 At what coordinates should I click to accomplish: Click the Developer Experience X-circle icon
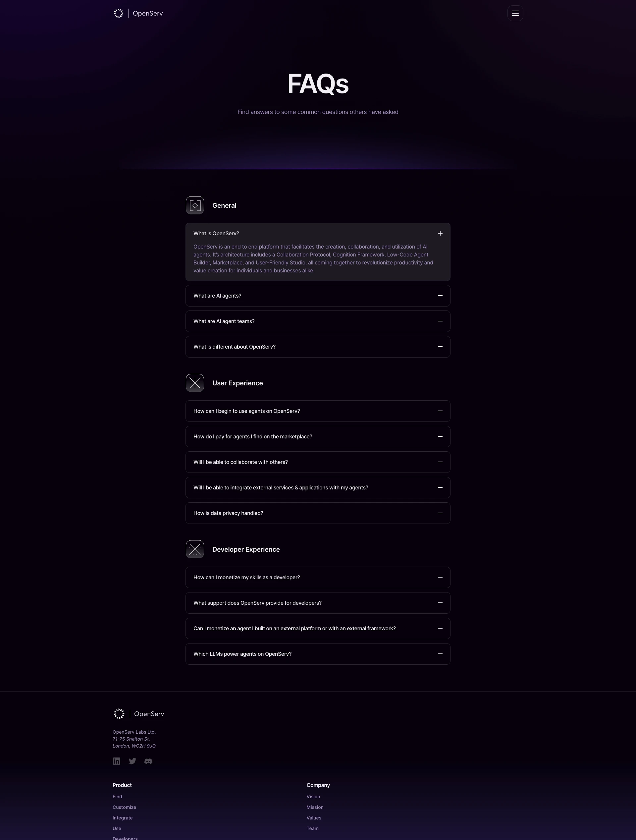194,549
